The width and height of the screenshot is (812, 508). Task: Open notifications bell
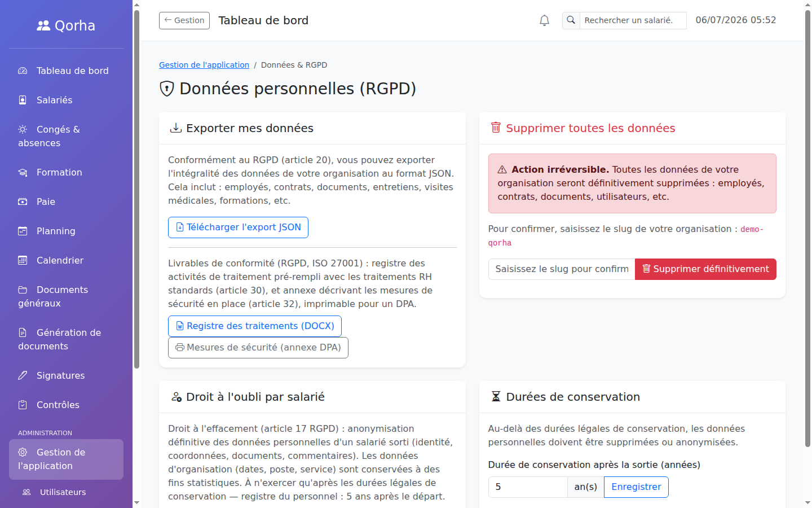point(544,20)
